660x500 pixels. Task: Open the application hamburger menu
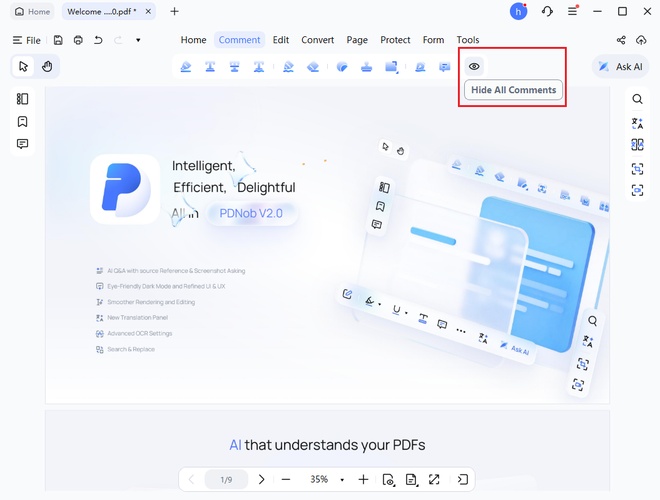point(572,11)
